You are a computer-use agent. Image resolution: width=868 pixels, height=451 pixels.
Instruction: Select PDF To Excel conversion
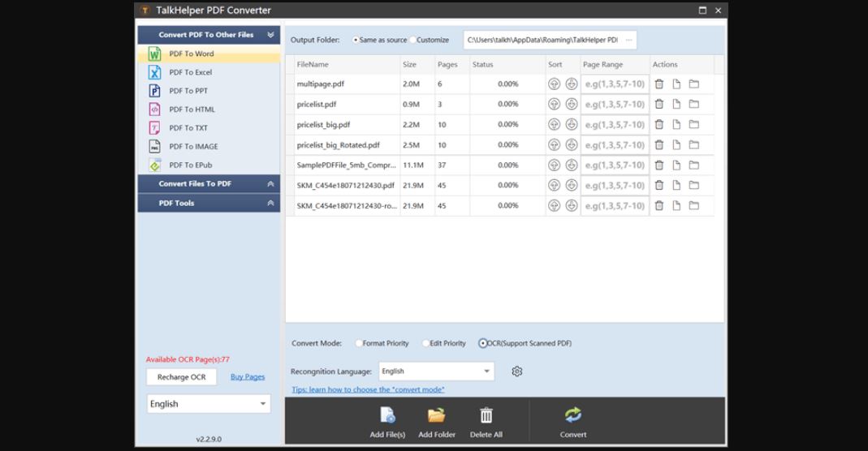click(209, 72)
